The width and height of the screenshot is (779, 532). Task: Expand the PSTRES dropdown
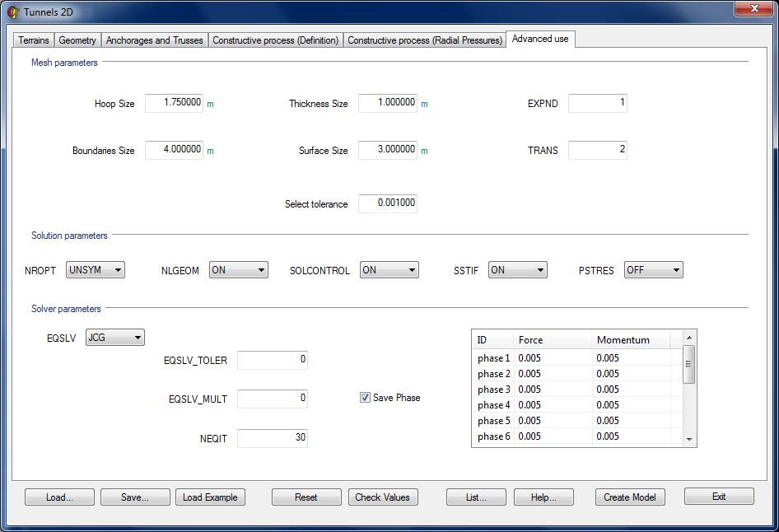653,270
